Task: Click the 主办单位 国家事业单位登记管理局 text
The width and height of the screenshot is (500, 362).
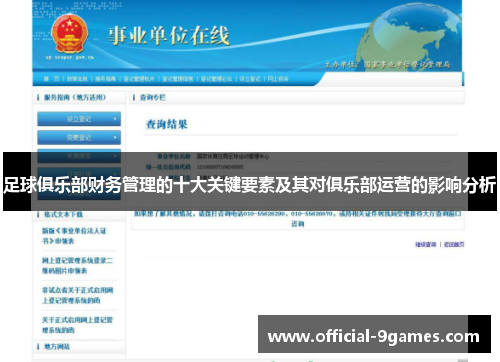Action: pyautogui.click(x=387, y=64)
